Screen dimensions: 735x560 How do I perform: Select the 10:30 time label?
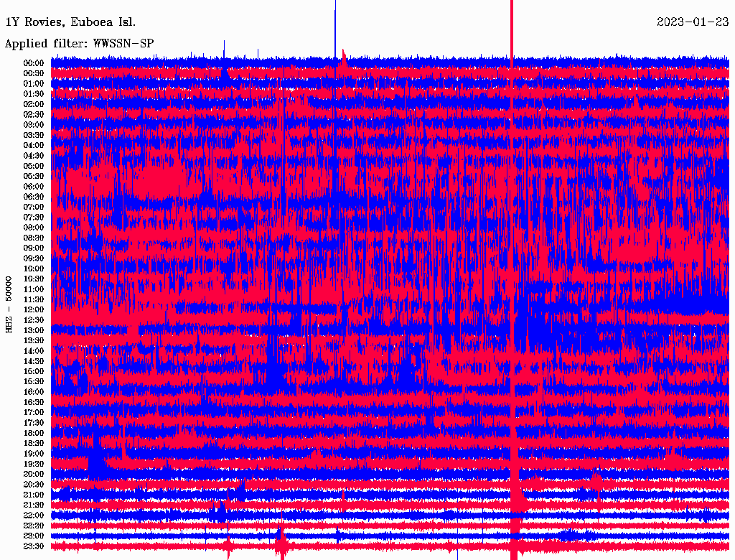pyautogui.click(x=34, y=279)
